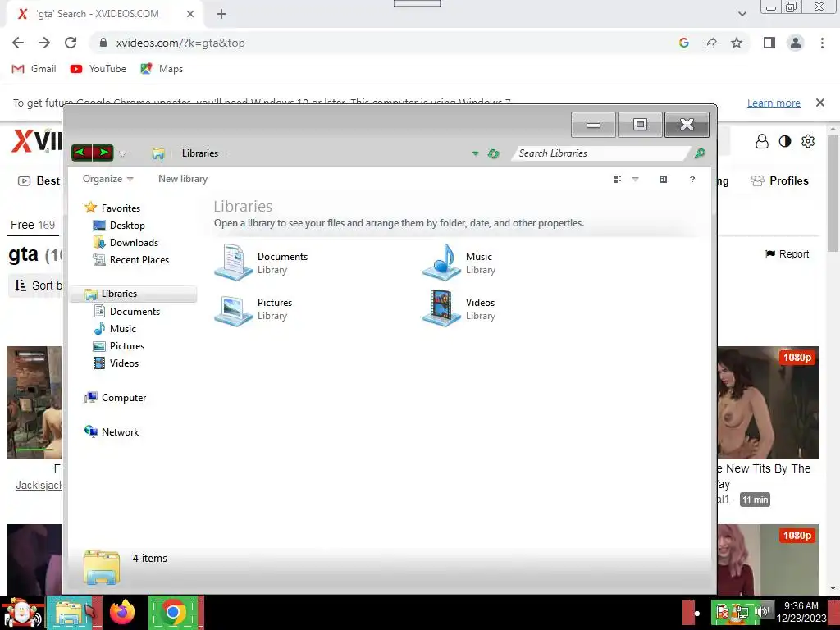Click the Google icon in the address bar

pyautogui.click(x=683, y=43)
